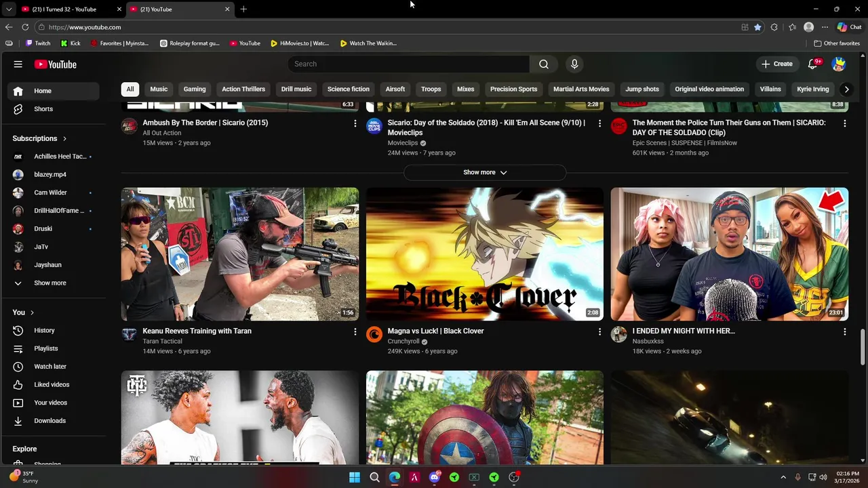Image resolution: width=868 pixels, height=488 pixels.
Task: Open Playlists in sidebar
Action: [54, 348]
